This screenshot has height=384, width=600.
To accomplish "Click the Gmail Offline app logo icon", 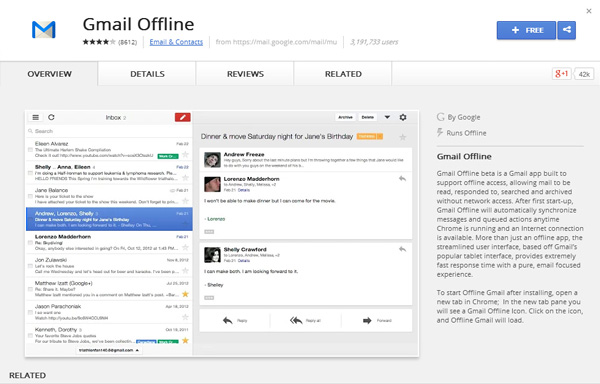I will click(44, 30).
